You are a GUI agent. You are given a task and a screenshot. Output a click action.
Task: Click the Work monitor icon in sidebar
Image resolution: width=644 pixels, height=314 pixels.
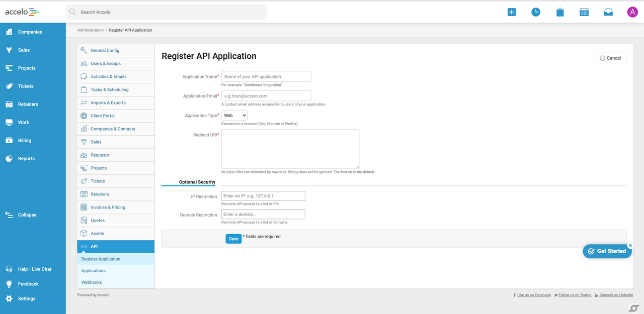(9, 122)
